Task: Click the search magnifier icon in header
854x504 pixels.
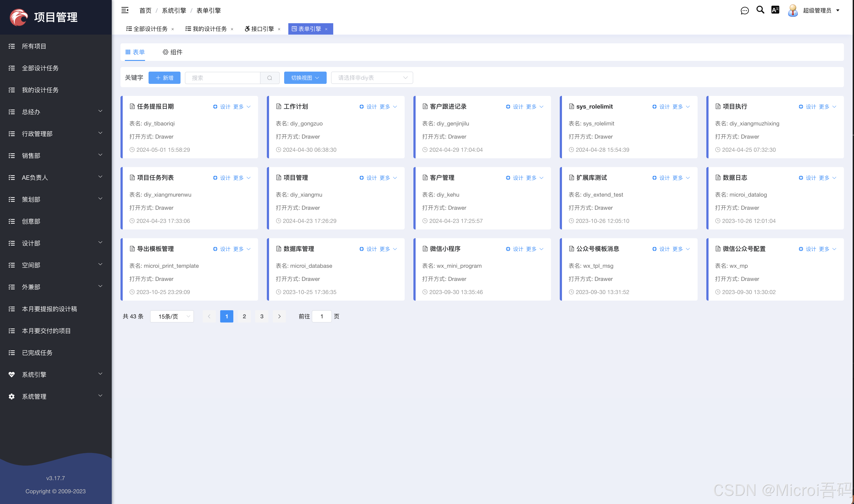Action: click(x=760, y=10)
